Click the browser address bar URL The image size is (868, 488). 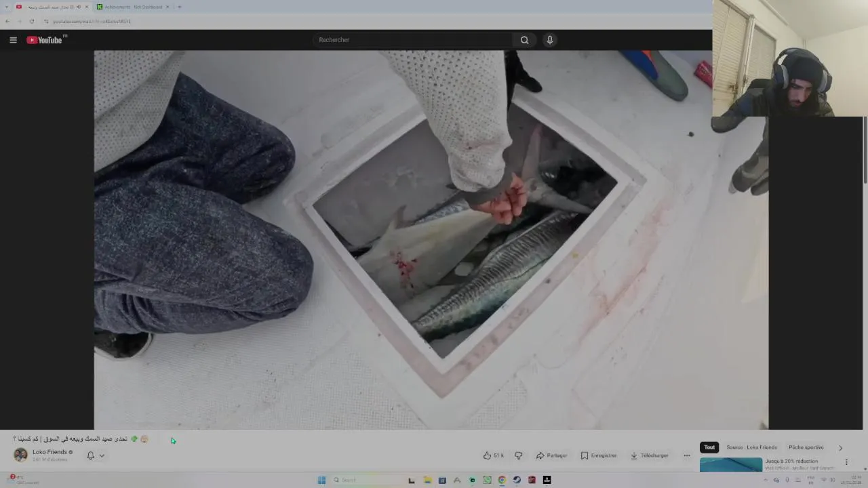(x=92, y=21)
